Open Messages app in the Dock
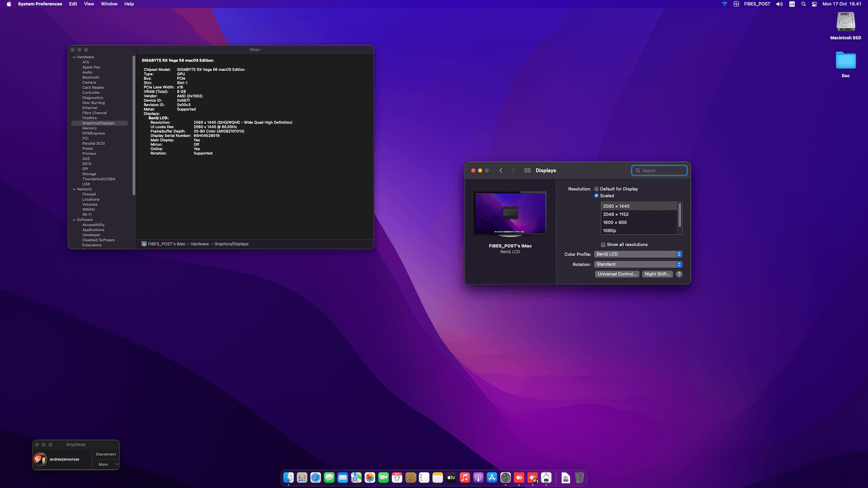 coord(329,478)
